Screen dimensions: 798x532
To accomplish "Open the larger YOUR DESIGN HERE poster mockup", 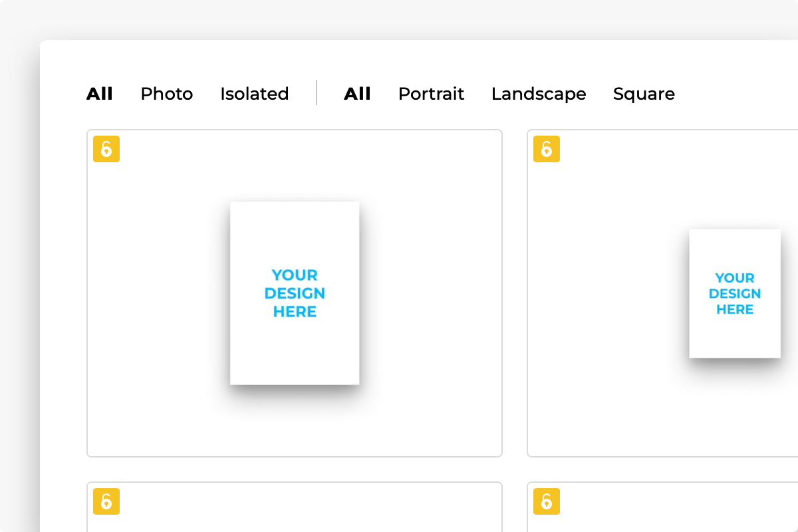I will pos(295,293).
